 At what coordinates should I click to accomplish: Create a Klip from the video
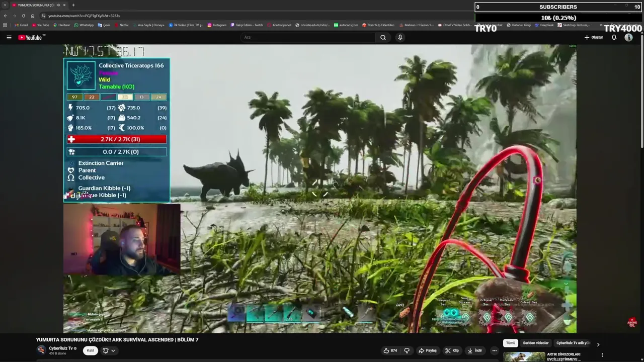pos(452,350)
